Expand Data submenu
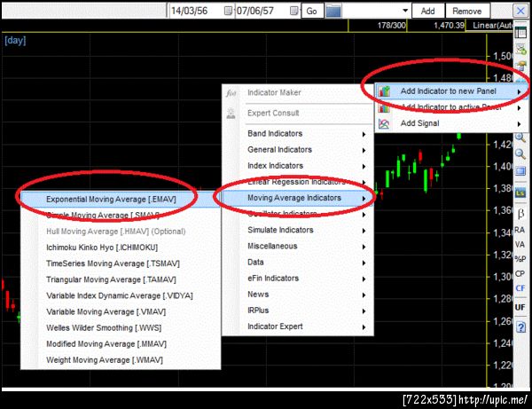The image size is (532, 409). (x=299, y=263)
